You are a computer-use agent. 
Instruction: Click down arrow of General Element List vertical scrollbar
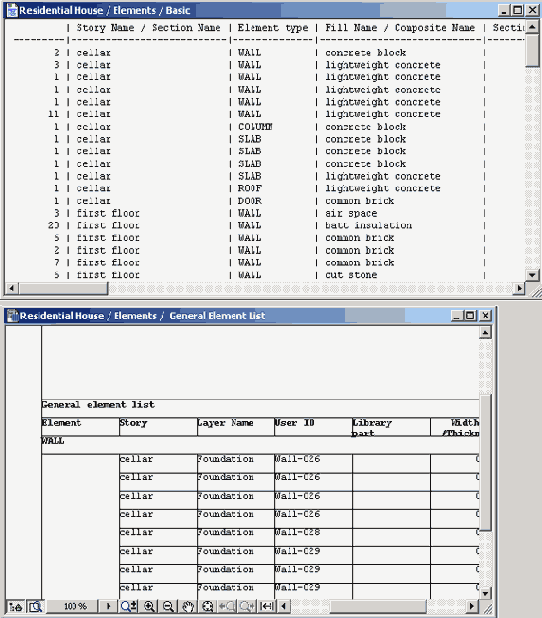click(x=485, y=593)
